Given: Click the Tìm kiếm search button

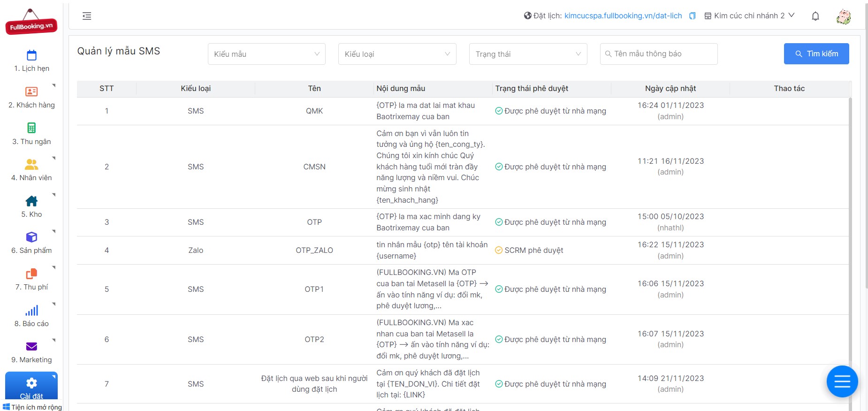Looking at the screenshot, I should point(816,54).
